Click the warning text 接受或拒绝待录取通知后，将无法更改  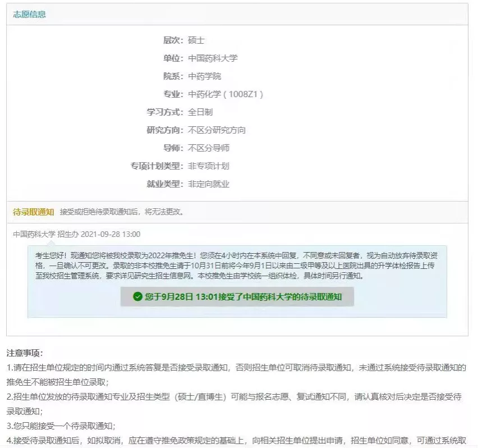122,212
